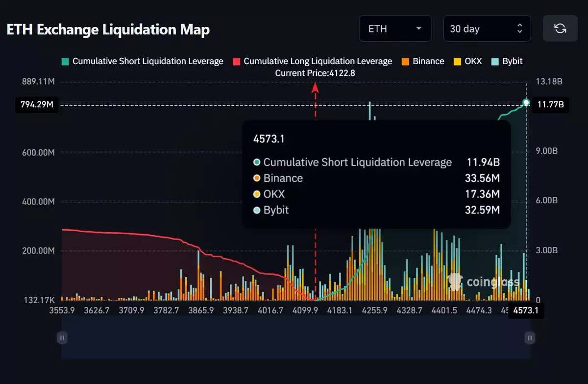Click the Bybit legend entry

507,61
